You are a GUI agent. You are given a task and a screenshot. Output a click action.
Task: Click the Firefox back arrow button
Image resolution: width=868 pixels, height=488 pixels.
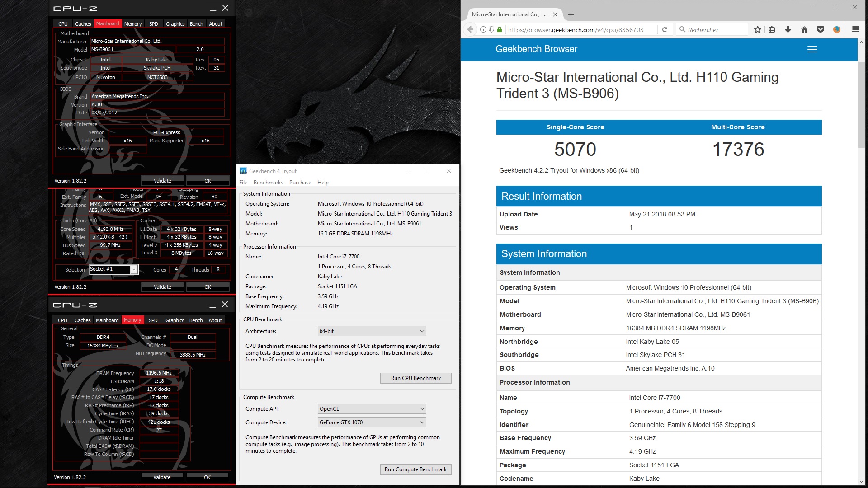tap(470, 29)
